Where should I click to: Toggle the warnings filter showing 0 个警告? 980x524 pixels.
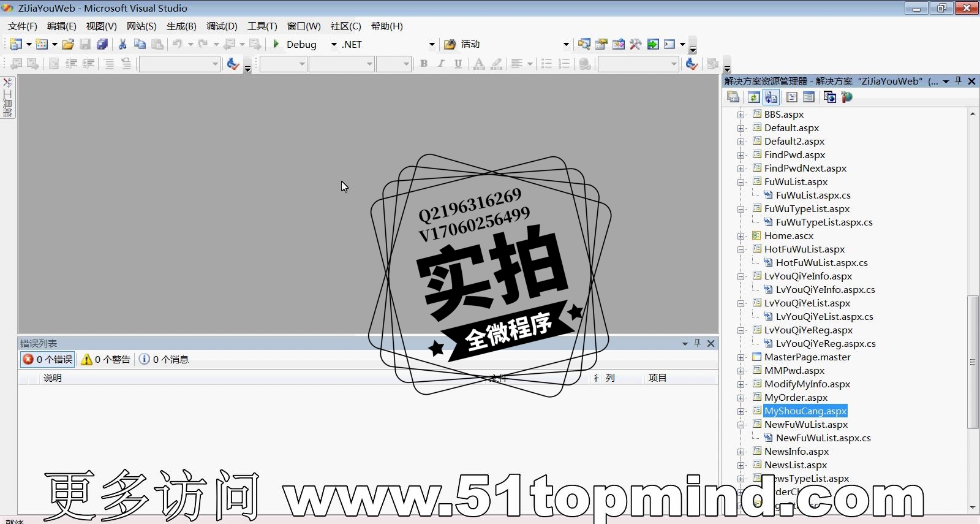point(106,359)
